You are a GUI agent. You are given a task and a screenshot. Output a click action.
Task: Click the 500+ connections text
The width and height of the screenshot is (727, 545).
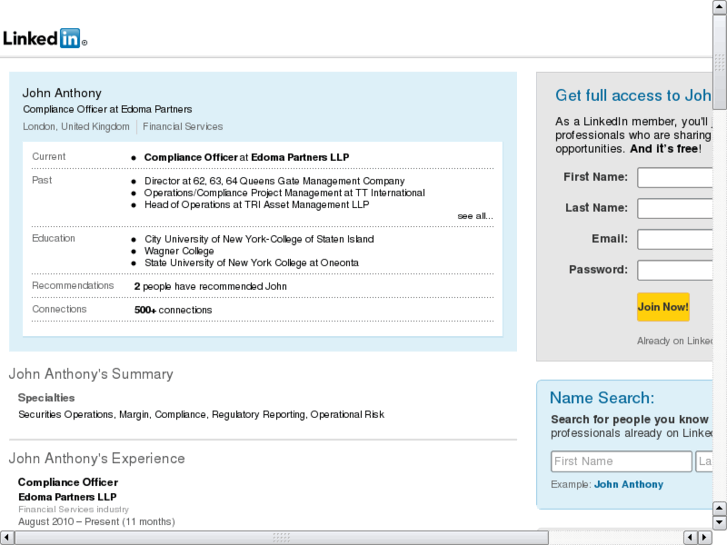(173, 310)
